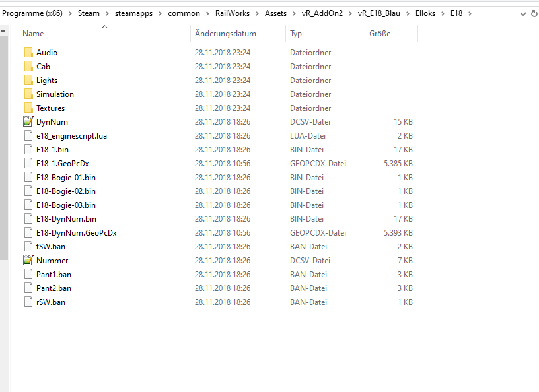Viewport: 539px width, 392px height.
Task: Expand the chevron after Programme (x86)
Action: [x=70, y=13]
